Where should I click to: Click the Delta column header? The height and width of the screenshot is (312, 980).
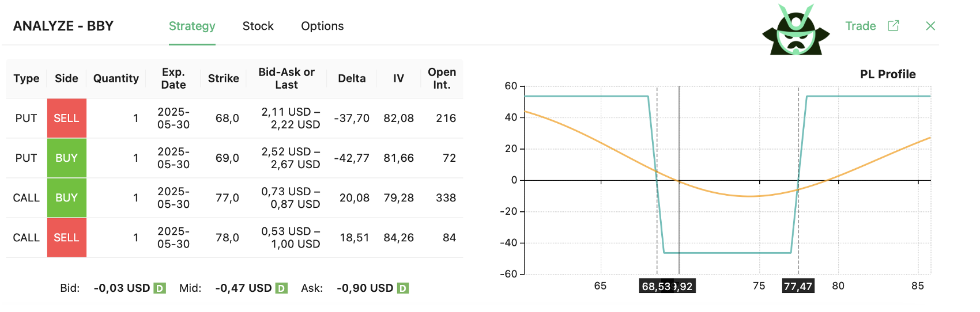(x=352, y=78)
